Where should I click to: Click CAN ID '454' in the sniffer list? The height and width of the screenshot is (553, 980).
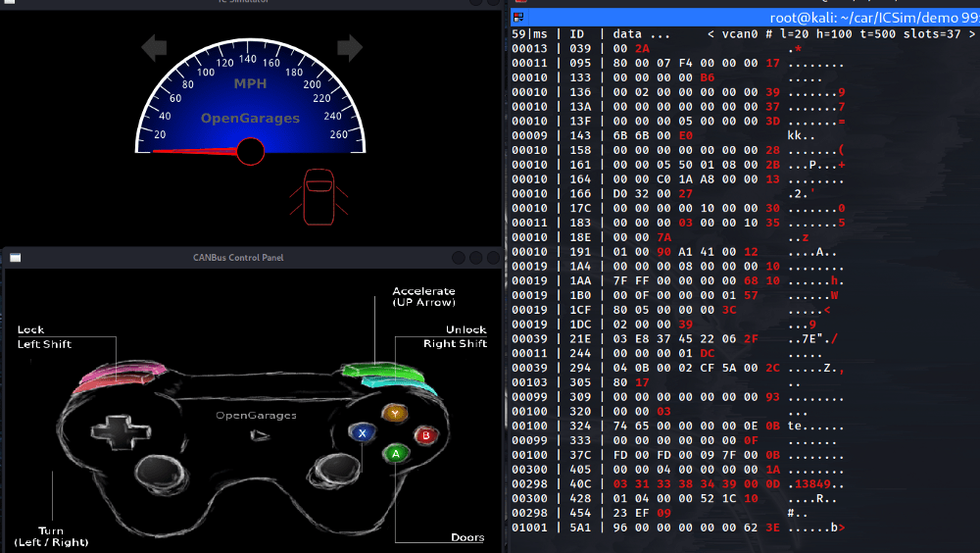click(x=580, y=513)
